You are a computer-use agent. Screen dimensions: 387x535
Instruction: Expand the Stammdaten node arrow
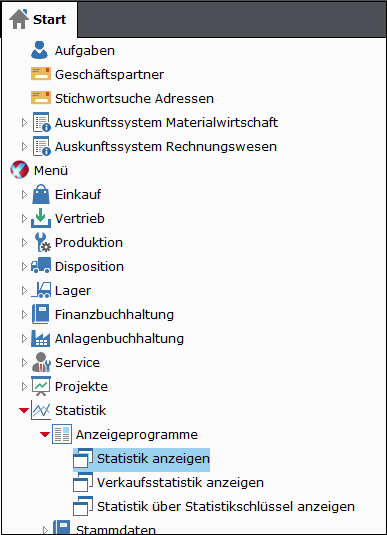click(45, 530)
